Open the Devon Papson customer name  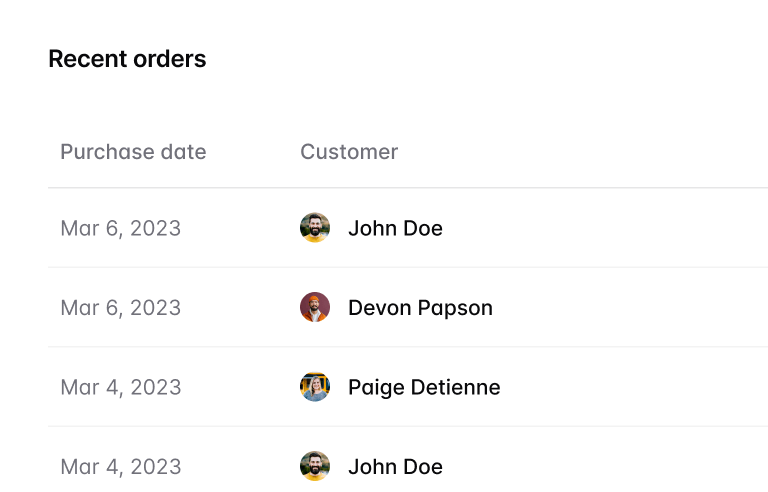[420, 307]
